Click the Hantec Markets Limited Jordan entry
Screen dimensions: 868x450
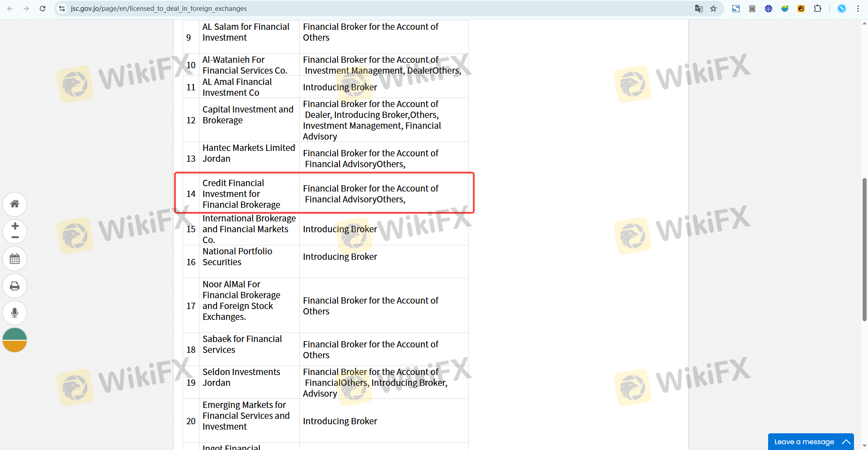click(x=248, y=153)
